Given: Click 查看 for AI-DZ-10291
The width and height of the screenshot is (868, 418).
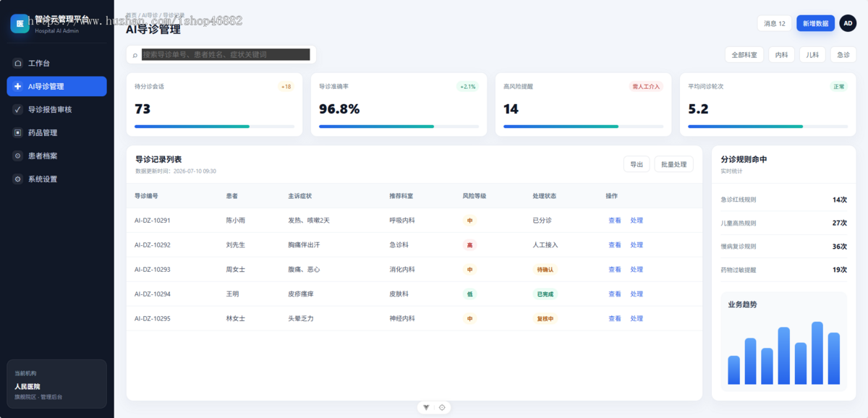Looking at the screenshot, I should [x=615, y=221].
